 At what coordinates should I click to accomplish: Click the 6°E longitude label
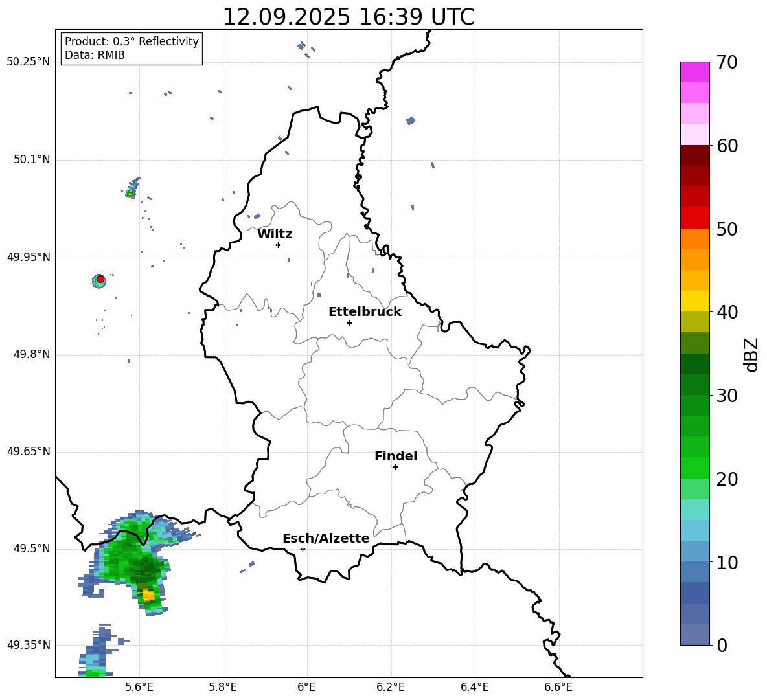(306, 687)
